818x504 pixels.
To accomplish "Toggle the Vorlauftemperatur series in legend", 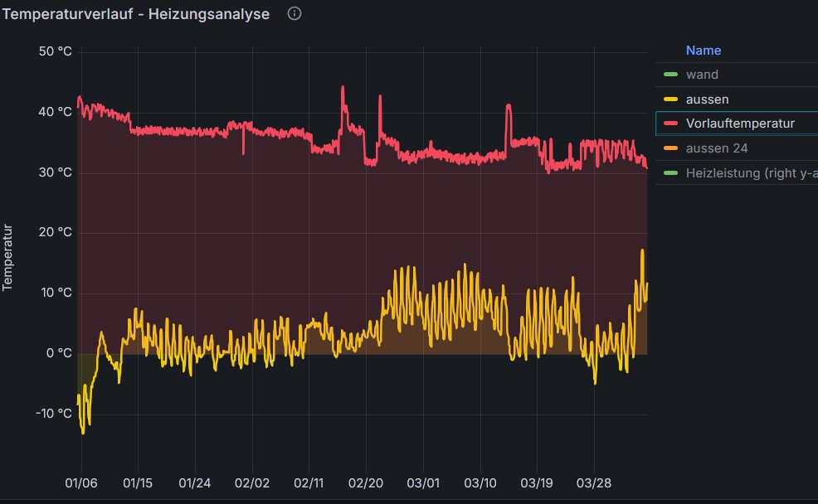I will pos(740,124).
